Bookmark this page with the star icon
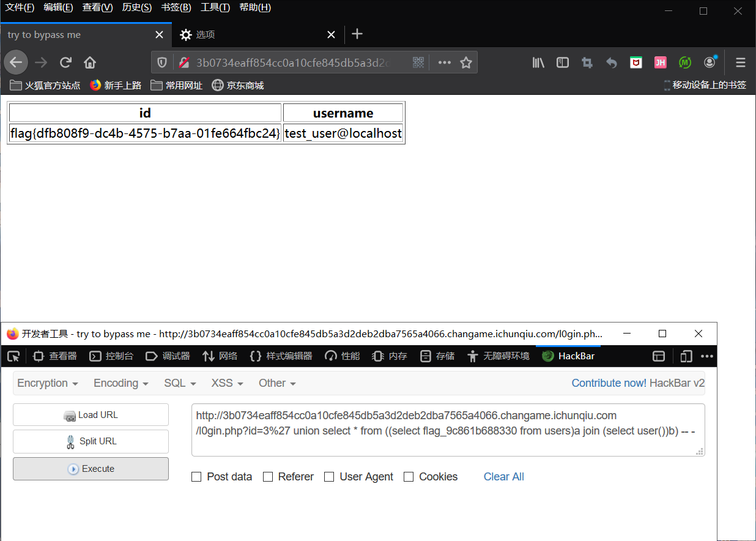This screenshot has width=756, height=541. tap(466, 62)
